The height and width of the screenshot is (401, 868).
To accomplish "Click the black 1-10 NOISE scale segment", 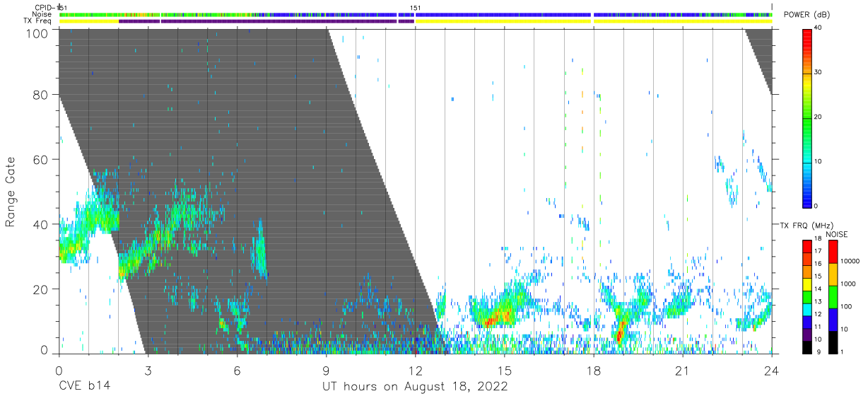I will (833, 342).
